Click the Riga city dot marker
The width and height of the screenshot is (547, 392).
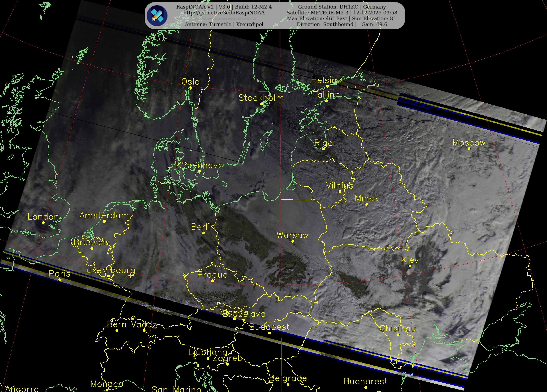click(x=324, y=149)
